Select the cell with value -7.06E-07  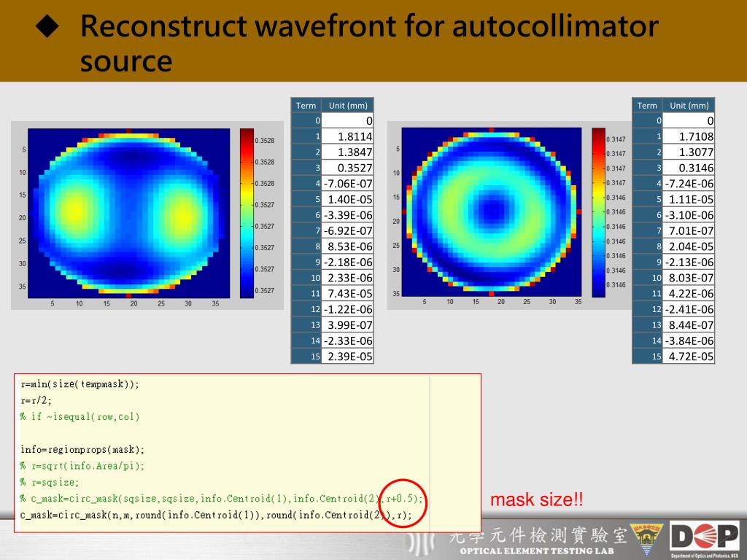coord(348,183)
